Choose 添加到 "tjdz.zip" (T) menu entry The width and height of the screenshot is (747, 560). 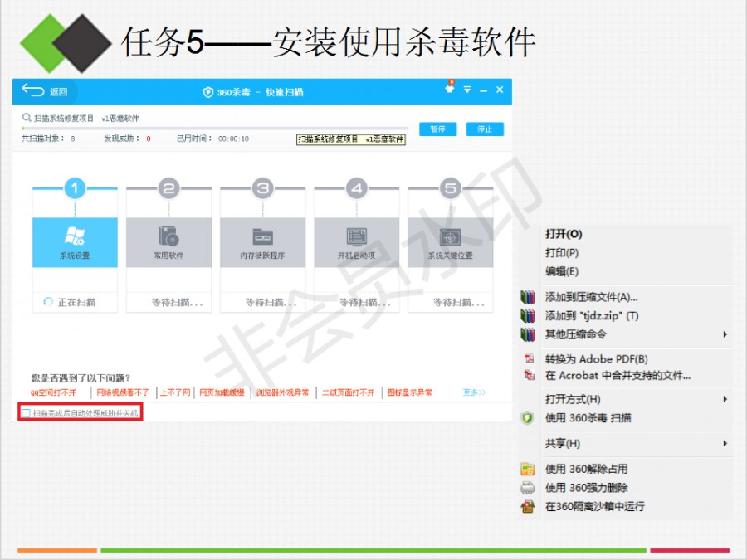pos(591,316)
